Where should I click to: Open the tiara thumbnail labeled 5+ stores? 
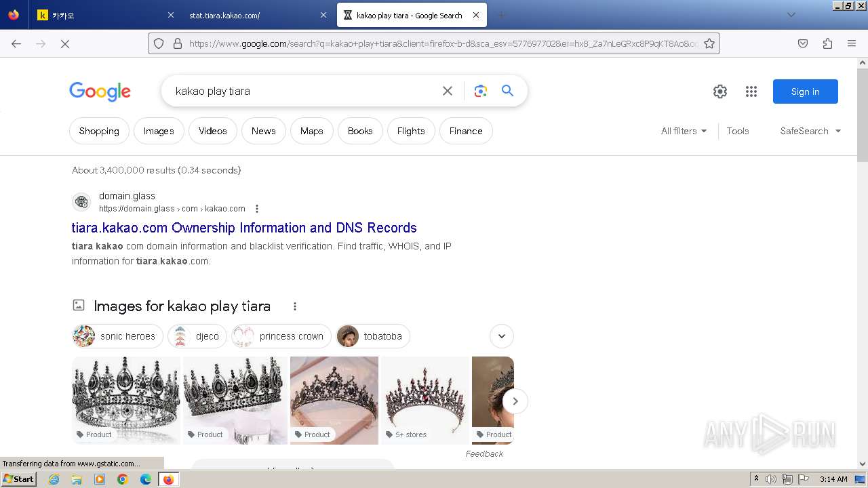pyautogui.click(x=425, y=401)
